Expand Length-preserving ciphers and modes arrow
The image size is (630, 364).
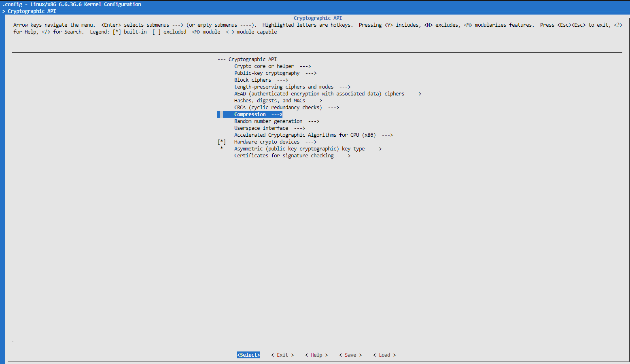[345, 87]
